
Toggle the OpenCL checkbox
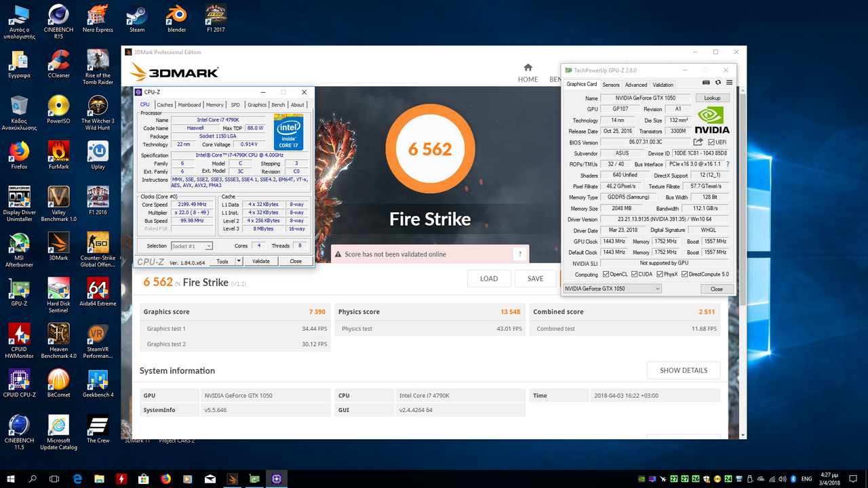tap(606, 274)
